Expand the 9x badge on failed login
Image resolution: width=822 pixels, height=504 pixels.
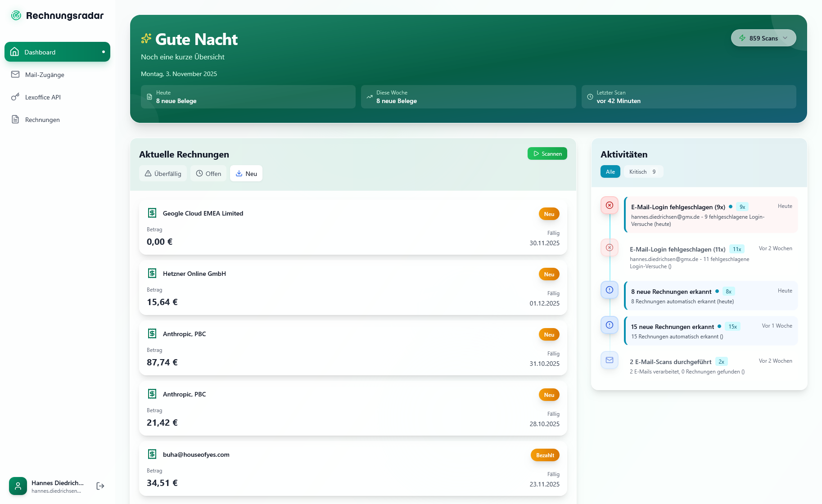[x=742, y=207]
